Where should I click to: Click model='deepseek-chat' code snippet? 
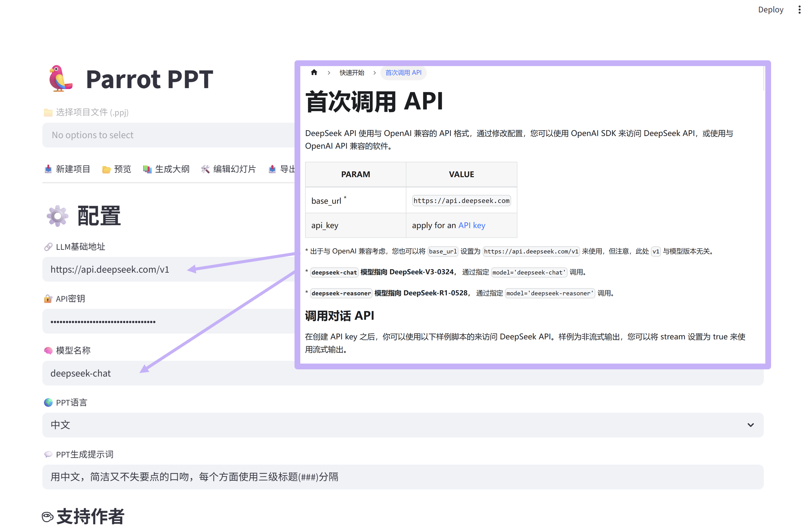coord(529,272)
